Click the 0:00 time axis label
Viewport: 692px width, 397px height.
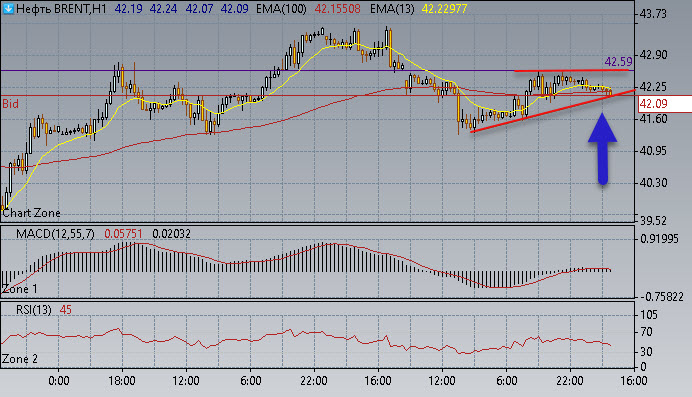coord(59,380)
